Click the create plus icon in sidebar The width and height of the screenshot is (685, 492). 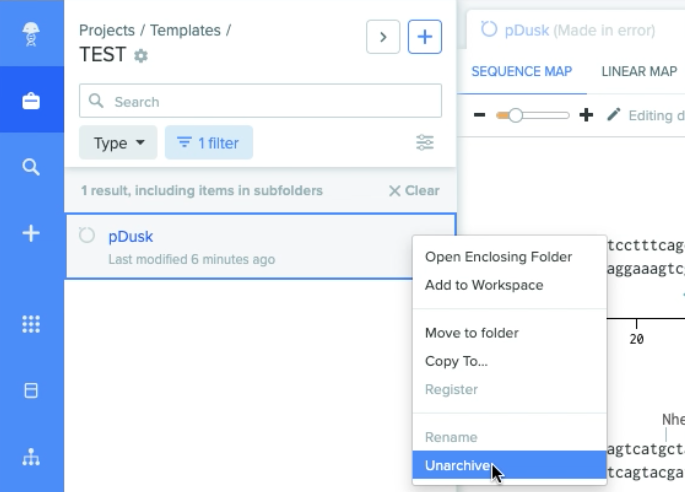[31, 233]
